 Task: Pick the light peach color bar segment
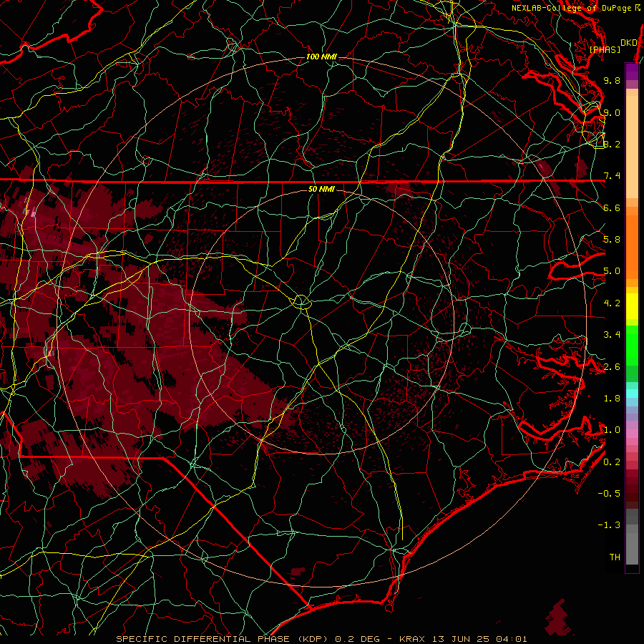[632, 148]
